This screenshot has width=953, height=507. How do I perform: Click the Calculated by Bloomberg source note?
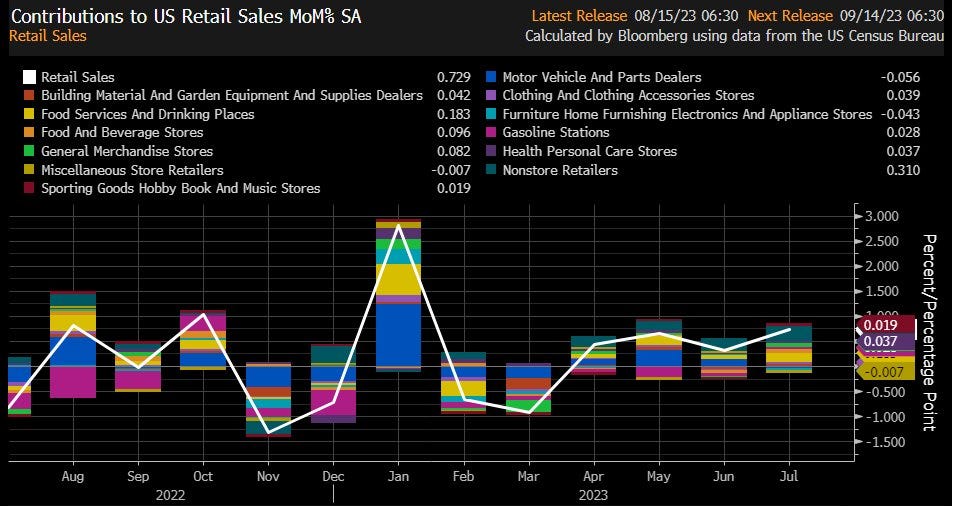tap(733, 36)
